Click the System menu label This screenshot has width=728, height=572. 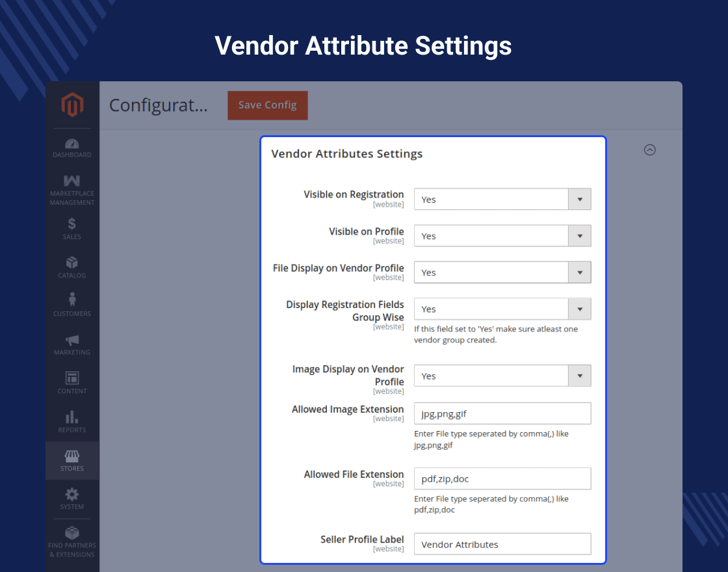pyautogui.click(x=72, y=507)
